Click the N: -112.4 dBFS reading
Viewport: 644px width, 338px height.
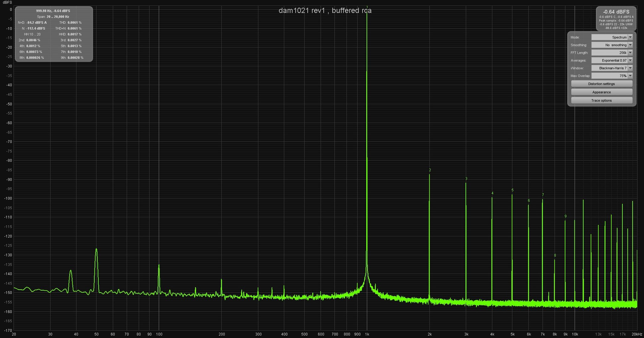(x=33, y=28)
